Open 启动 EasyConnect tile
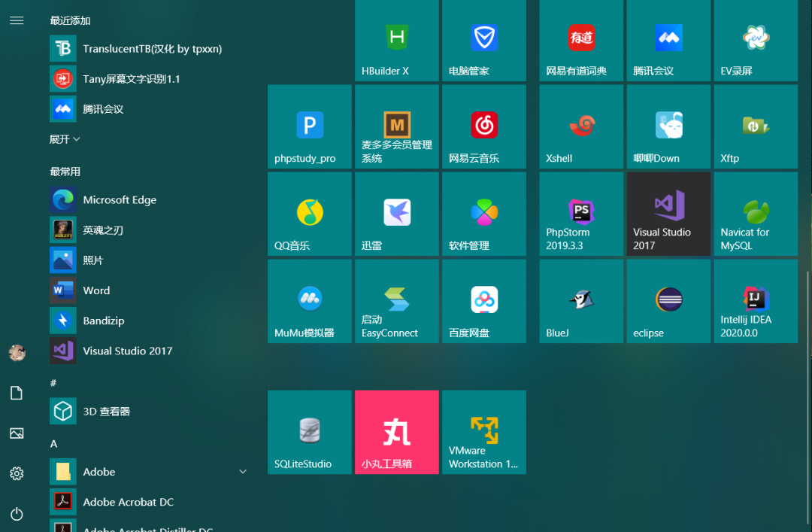This screenshot has height=532, width=812. click(x=397, y=301)
